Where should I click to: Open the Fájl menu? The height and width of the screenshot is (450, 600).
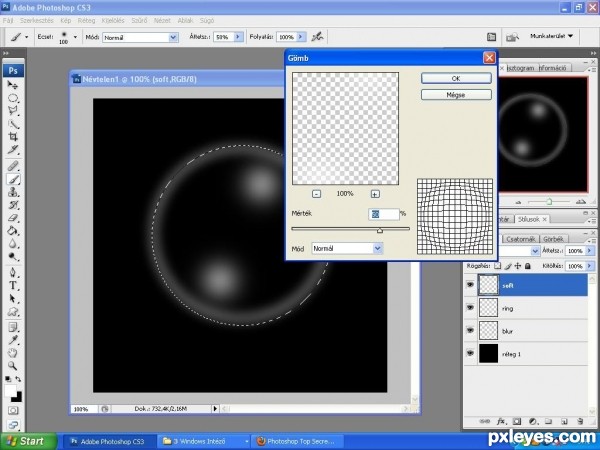(x=8, y=21)
